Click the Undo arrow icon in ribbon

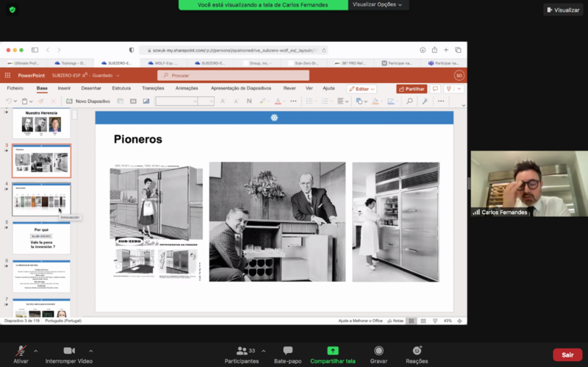coord(9,101)
